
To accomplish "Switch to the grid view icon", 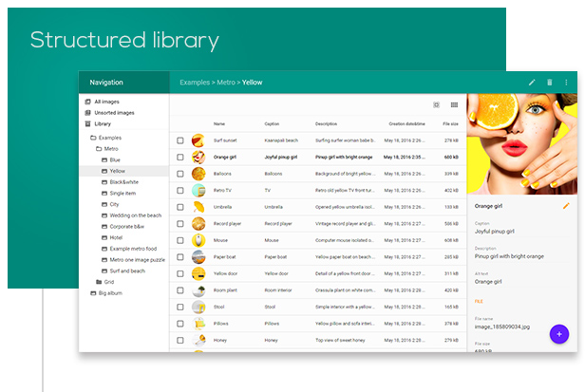I will pos(454,104).
